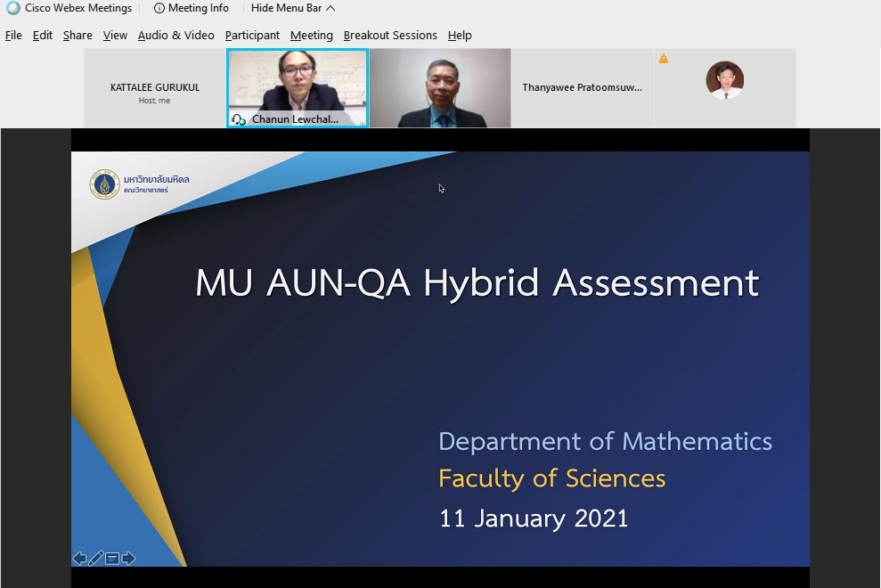The width and height of the screenshot is (881, 588).
Task: Select Thanyawee Pratoomsuw's participant tile
Action: pos(582,88)
